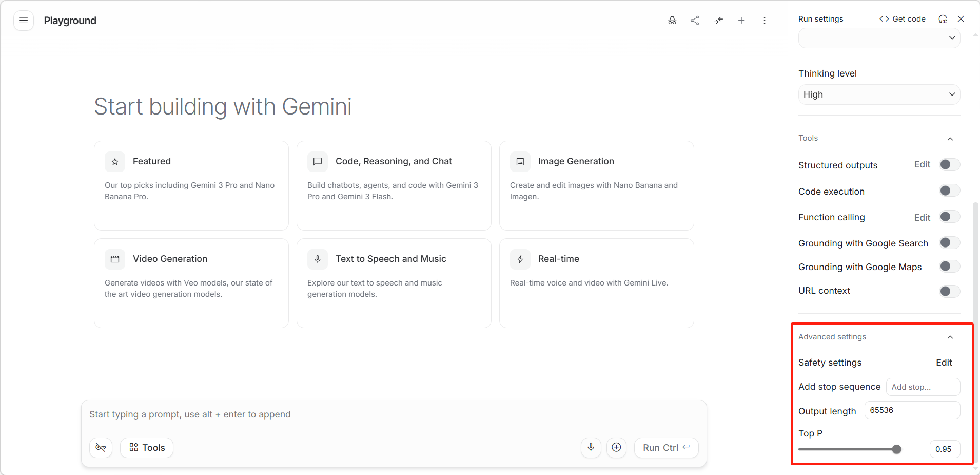
Task: Click the Output length field
Action: pyautogui.click(x=912, y=410)
